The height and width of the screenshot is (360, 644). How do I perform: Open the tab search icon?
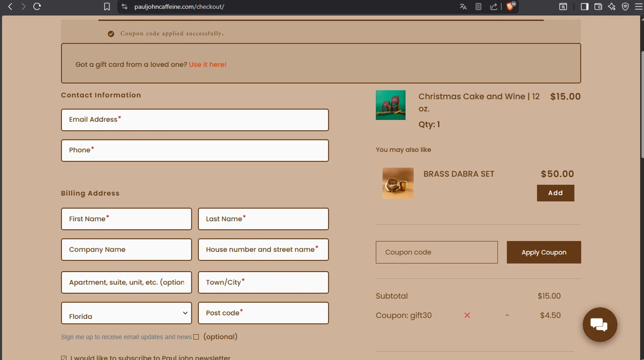[563, 6]
